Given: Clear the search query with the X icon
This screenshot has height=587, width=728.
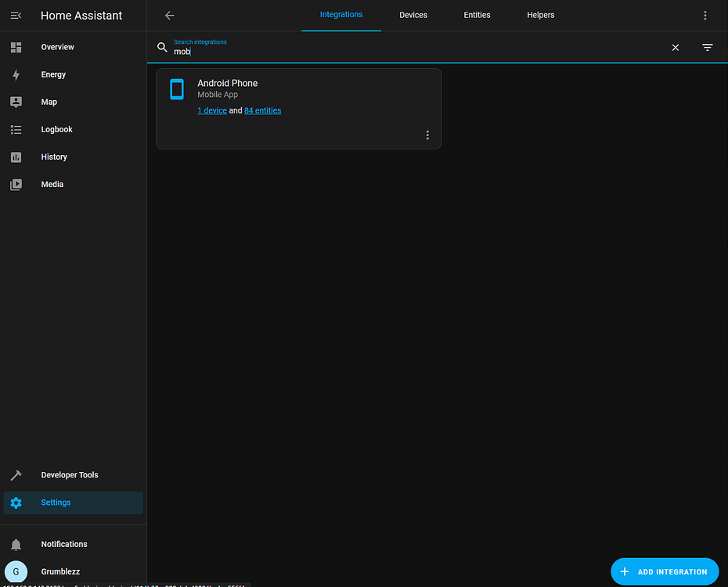Looking at the screenshot, I should click(x=675, y=47).
